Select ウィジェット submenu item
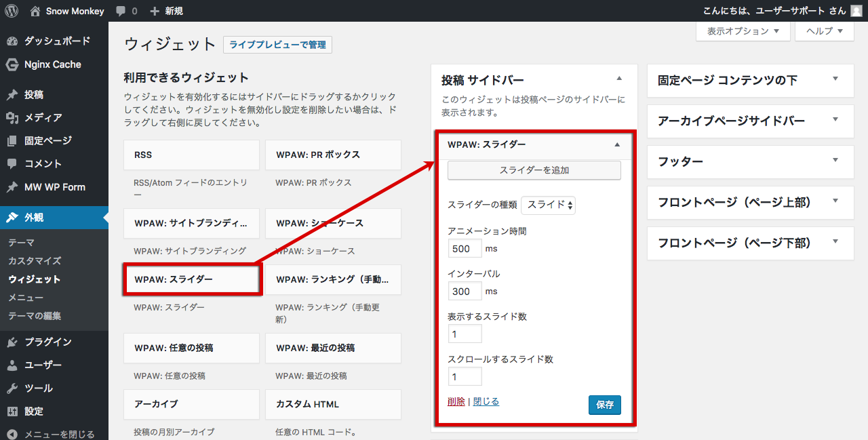This screenshot has height=440, width=868. pyautogui.click(x=34, y=279)
